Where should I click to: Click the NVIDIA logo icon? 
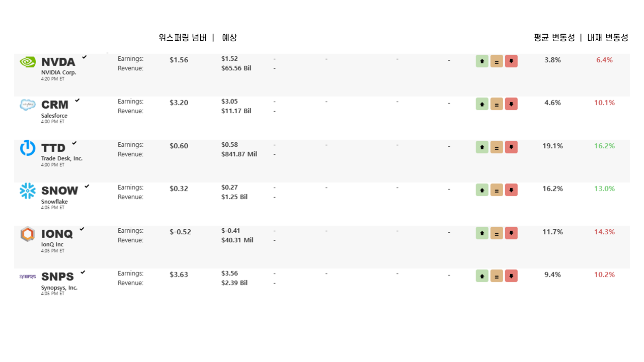(x=28, y=62)
